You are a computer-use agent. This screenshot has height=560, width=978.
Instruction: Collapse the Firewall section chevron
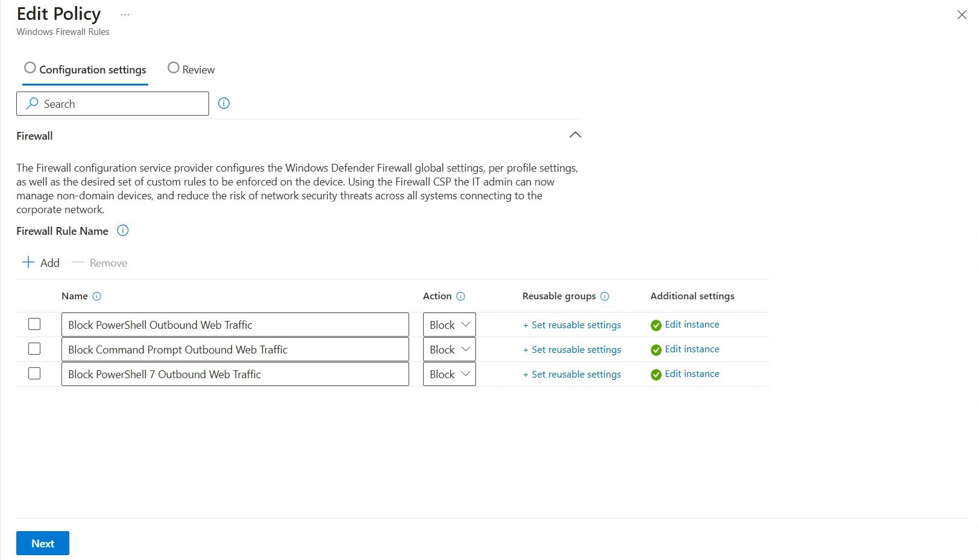click(x=575, y=135)
